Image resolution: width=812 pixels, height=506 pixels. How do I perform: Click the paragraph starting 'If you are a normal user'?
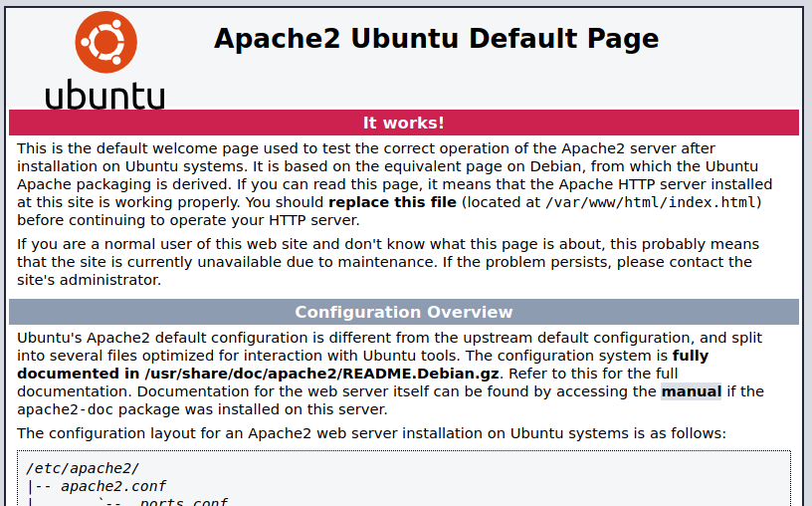(x=388, y=262)
